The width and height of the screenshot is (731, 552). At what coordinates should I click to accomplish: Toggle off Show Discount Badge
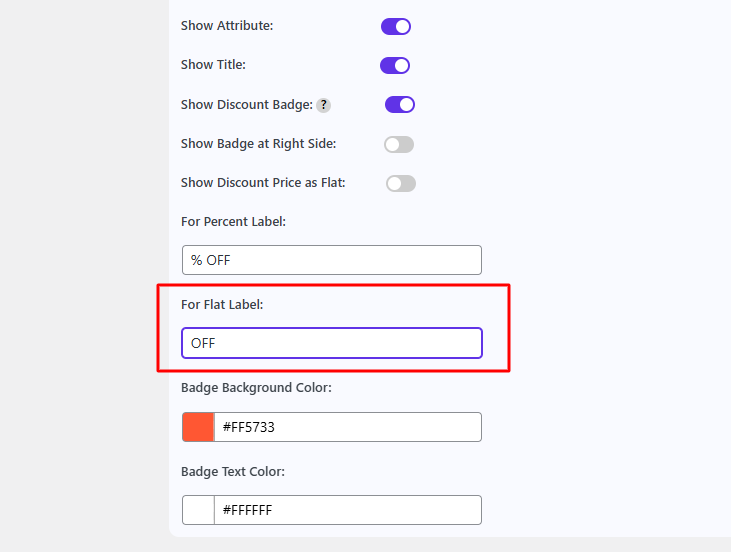point(400,105)
